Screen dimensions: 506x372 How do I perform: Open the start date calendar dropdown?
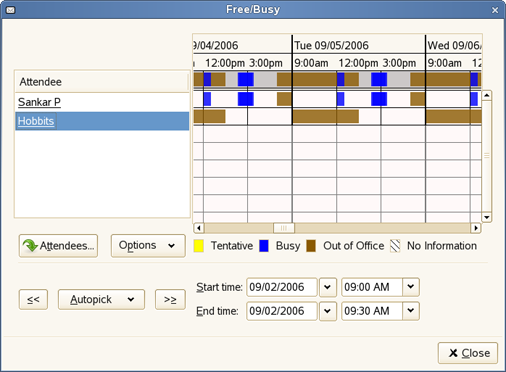(328, 287)
